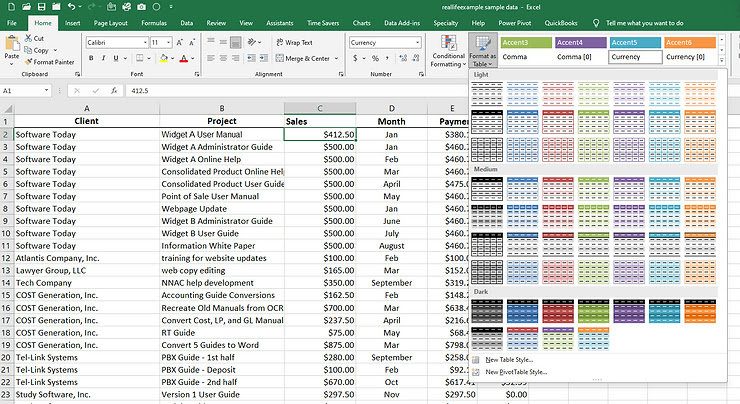
Task: Click the Insert Function fx icon
Action: click(x=114, y=91)
